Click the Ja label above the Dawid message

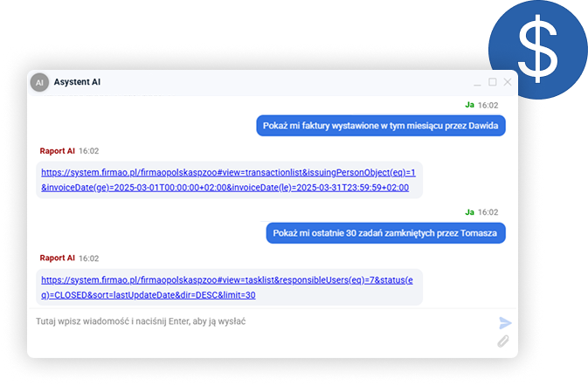tap(469, 105)
